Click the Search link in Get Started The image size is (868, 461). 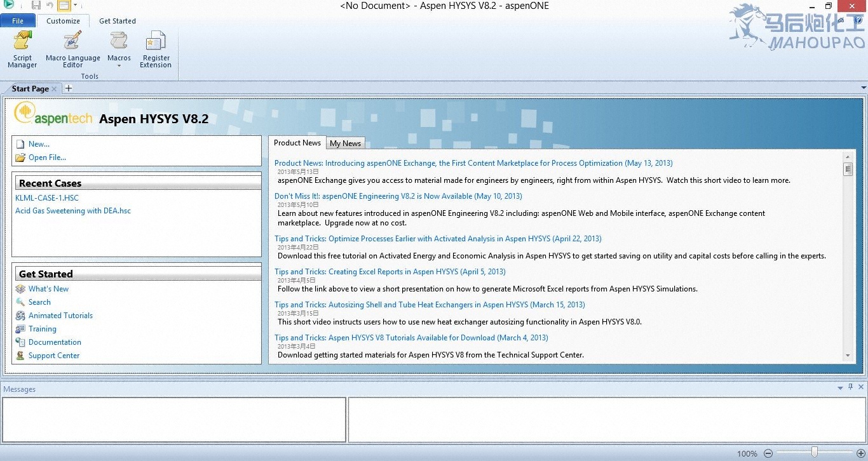[39, 302]
